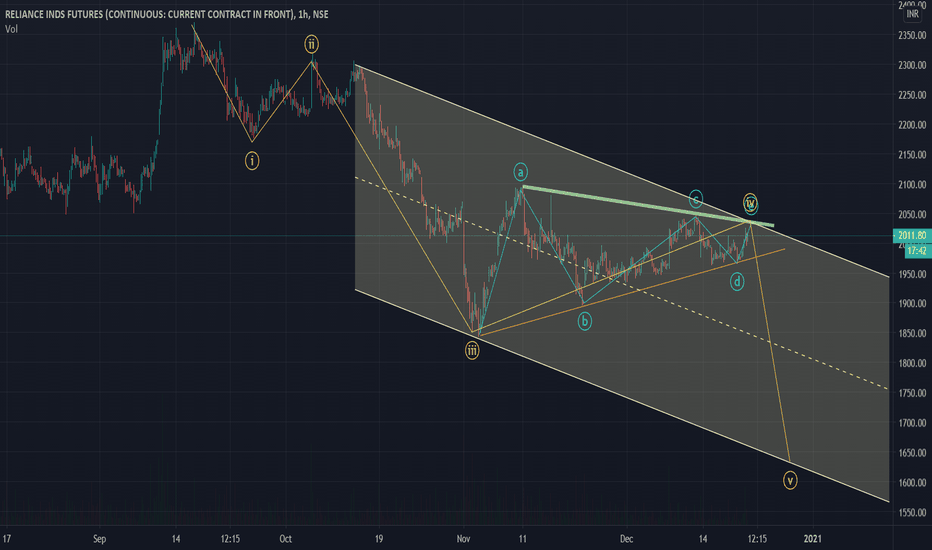Image resolution: width=932 pixels, height=550 pixels.
Task: Click price axis value 1550.00
Action: 912,513
